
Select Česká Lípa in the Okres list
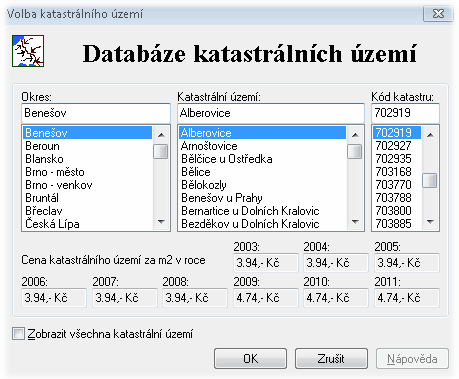tap(87, 224)
